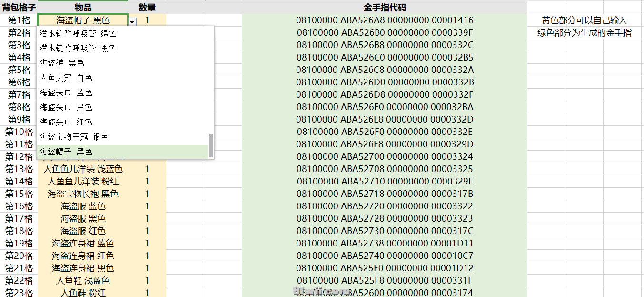The width and height of the screenshot is (644, 297).
Task: Click the 数量 column header
Action: [147, 8]
